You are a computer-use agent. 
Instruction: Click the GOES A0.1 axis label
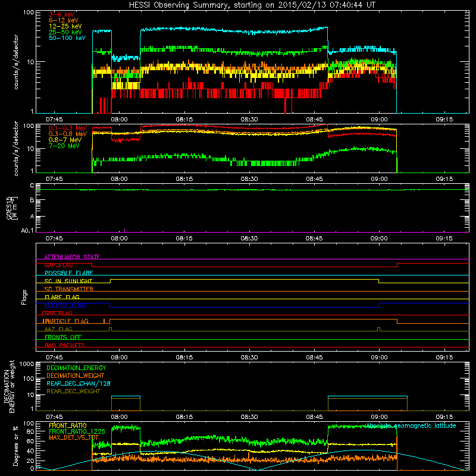27,231
